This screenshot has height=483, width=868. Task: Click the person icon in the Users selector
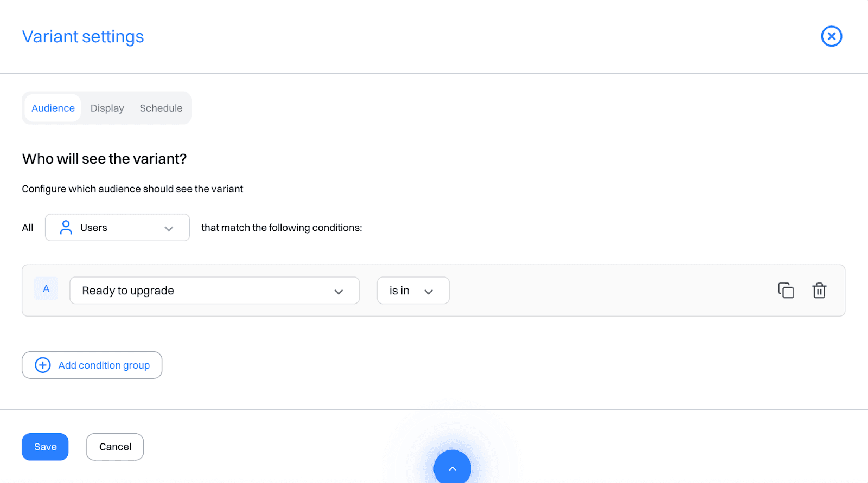[x=66, y=228]
